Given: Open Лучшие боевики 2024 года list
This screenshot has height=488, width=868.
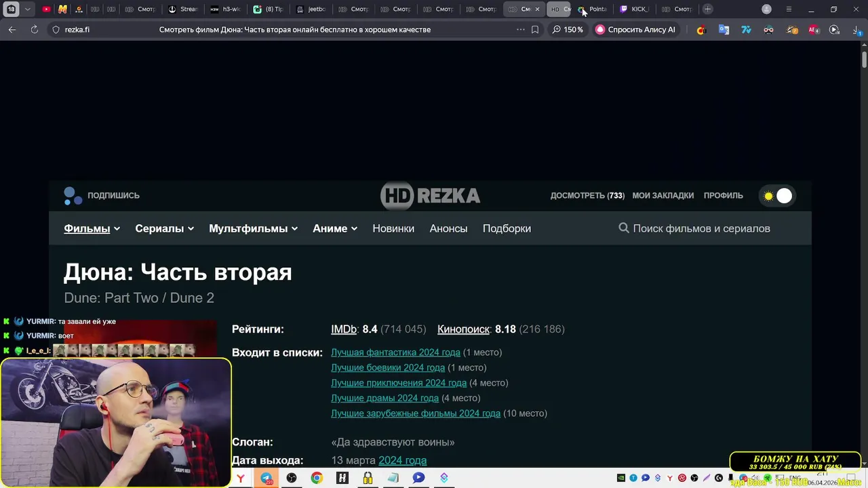Looking at the screenshot, I should click(388, 368).
